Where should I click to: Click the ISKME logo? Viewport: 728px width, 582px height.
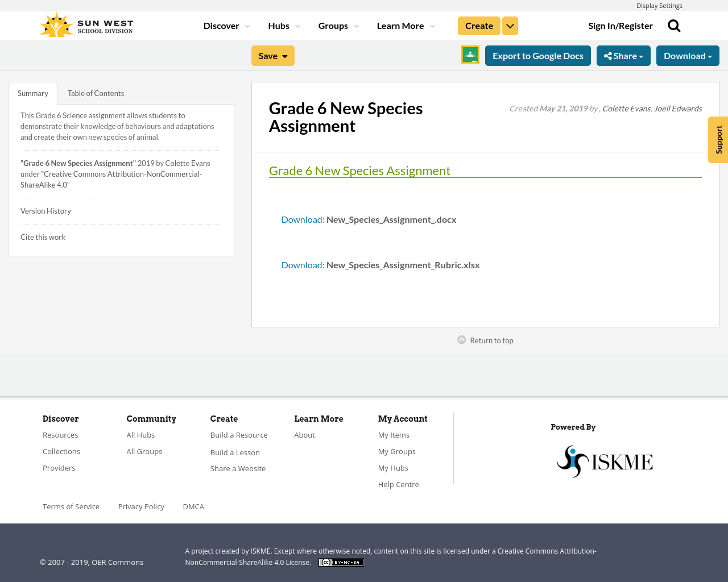pos(604,461)
